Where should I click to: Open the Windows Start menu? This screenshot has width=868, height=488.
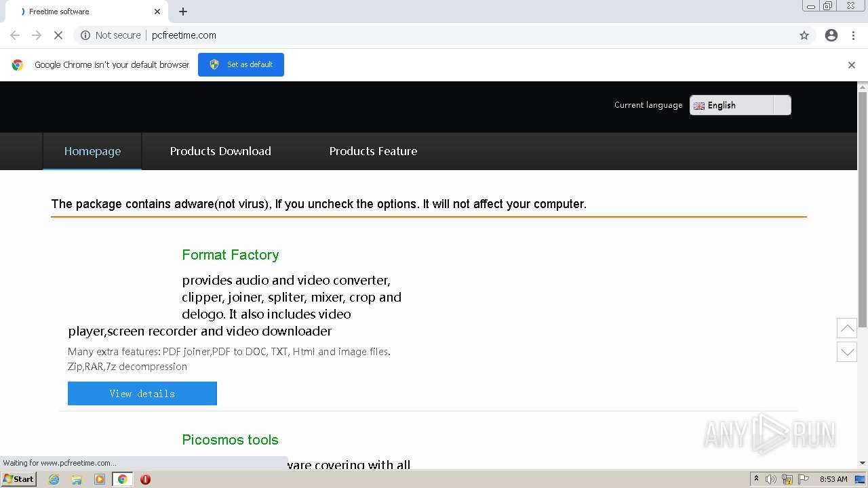tap(19, 479)
